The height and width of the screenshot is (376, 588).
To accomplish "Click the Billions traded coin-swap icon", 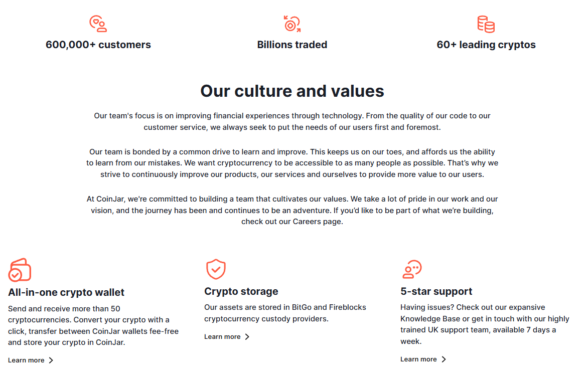I will (292, 24).
